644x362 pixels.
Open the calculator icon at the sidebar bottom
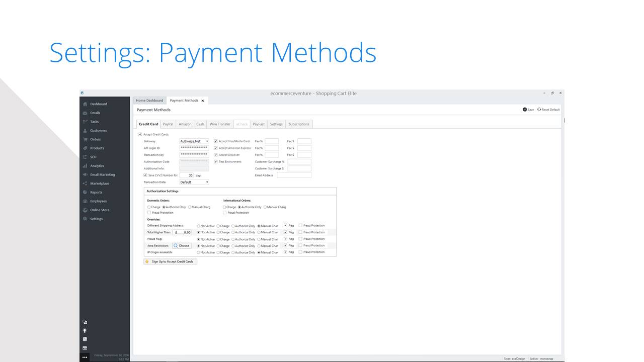pos(85,339)
